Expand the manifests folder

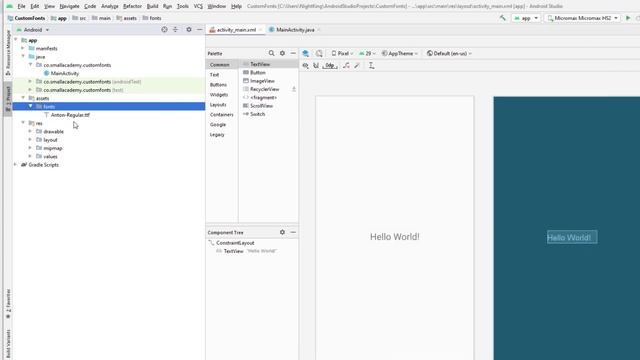click(x=23, y=48)
